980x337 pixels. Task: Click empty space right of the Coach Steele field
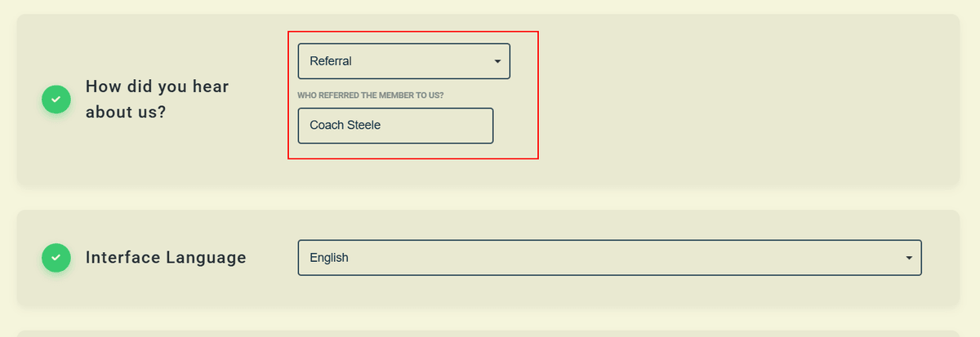(735, 126)
